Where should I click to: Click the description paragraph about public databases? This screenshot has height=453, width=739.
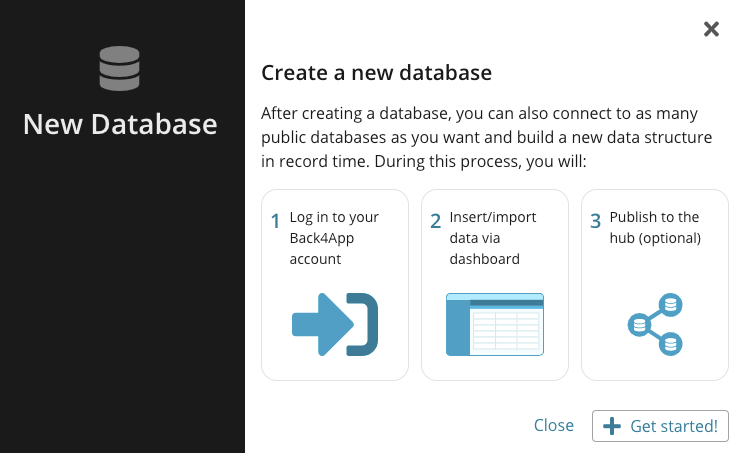(x=486, y=138)
